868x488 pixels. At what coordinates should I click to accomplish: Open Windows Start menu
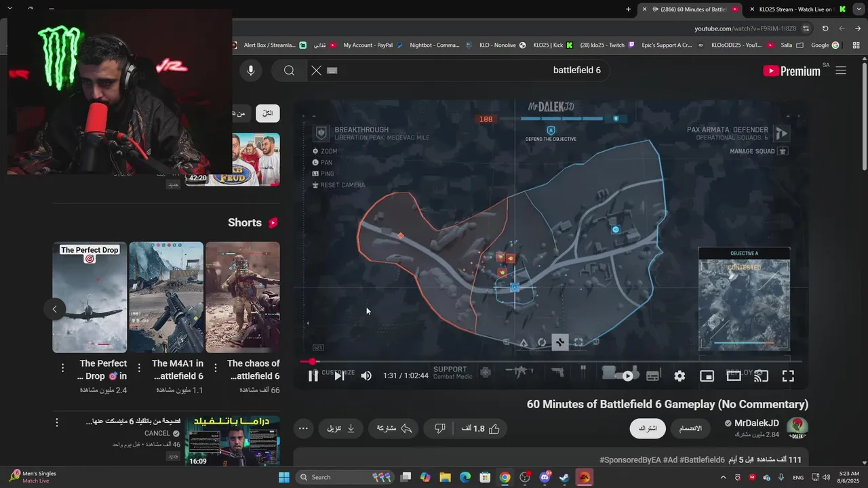(283, 477)
